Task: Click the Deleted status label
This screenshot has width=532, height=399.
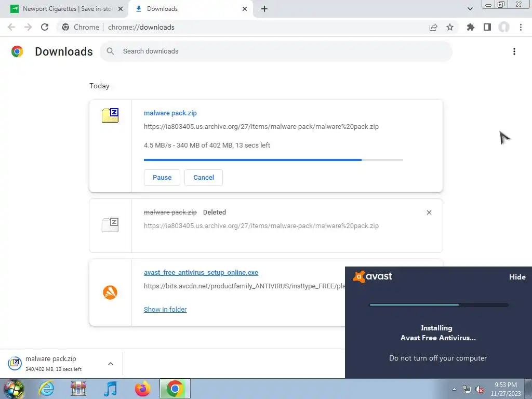Action: (215, 212)
